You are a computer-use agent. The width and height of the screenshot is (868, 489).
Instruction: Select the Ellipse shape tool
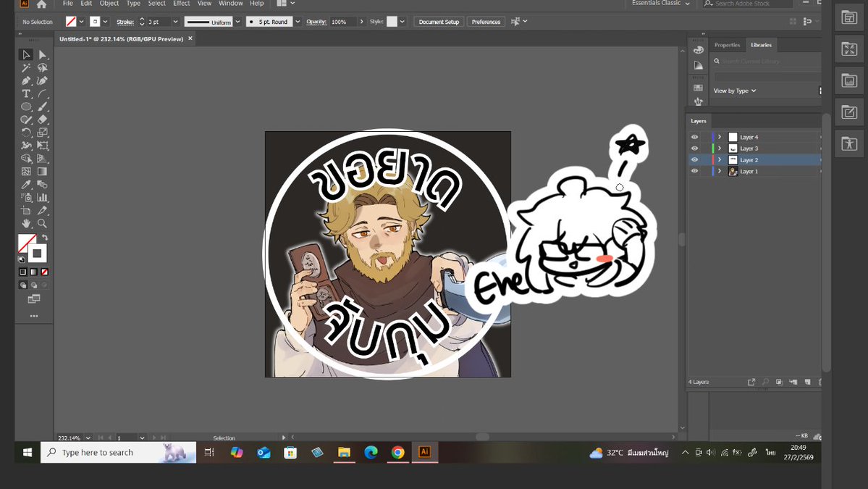[25, 106]
